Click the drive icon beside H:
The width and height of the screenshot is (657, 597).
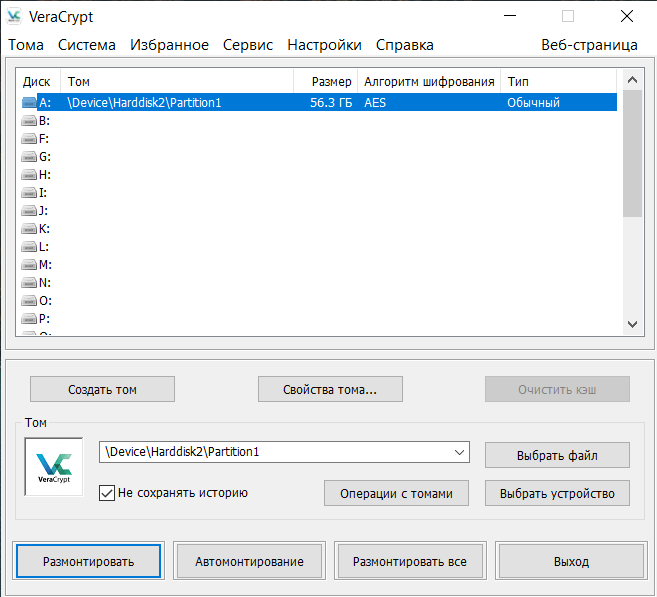pyautogui.click(x=29, y=175)
